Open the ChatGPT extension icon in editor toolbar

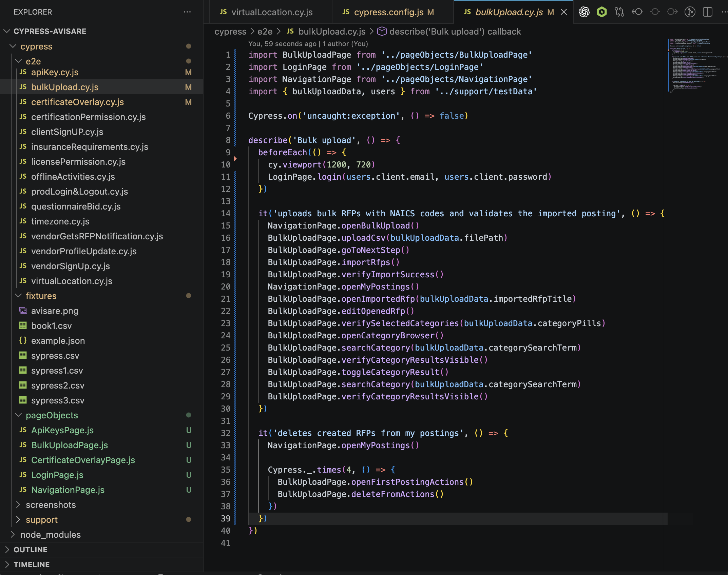(584, 12)
